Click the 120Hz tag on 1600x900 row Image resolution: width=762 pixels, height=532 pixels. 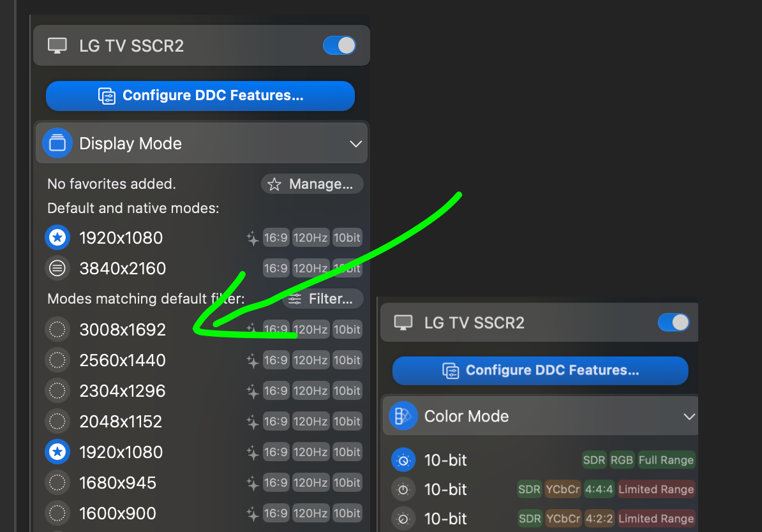(311, 513)
